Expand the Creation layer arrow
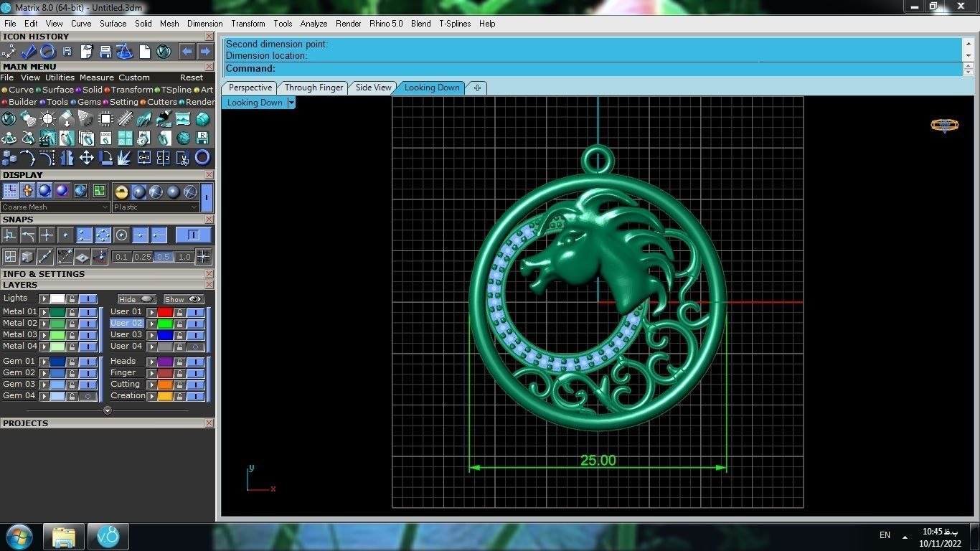Screen dimensions: 980x551 pos(152,396)
